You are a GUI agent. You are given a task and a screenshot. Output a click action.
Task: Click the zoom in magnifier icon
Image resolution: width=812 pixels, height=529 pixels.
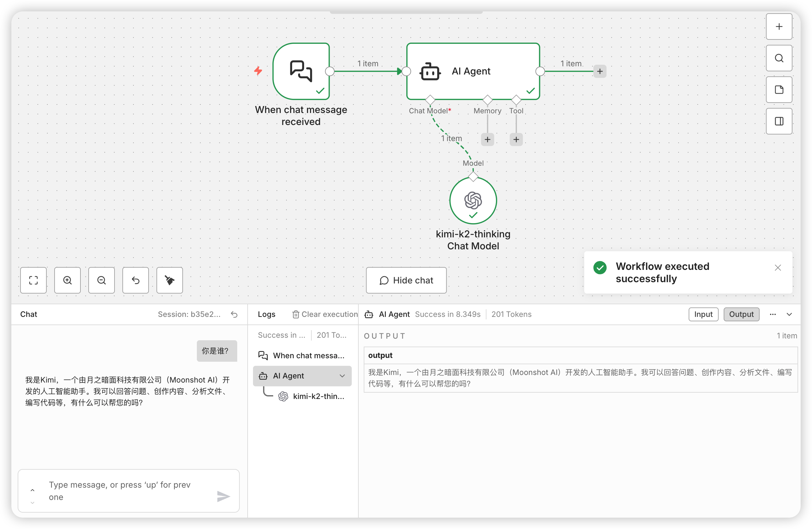tap(67, 280)
